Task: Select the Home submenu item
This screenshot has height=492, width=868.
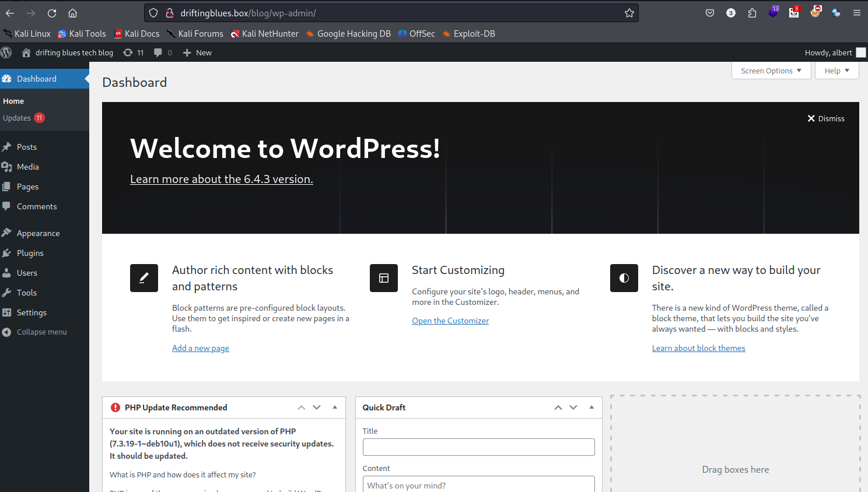Action: point(13,101)
